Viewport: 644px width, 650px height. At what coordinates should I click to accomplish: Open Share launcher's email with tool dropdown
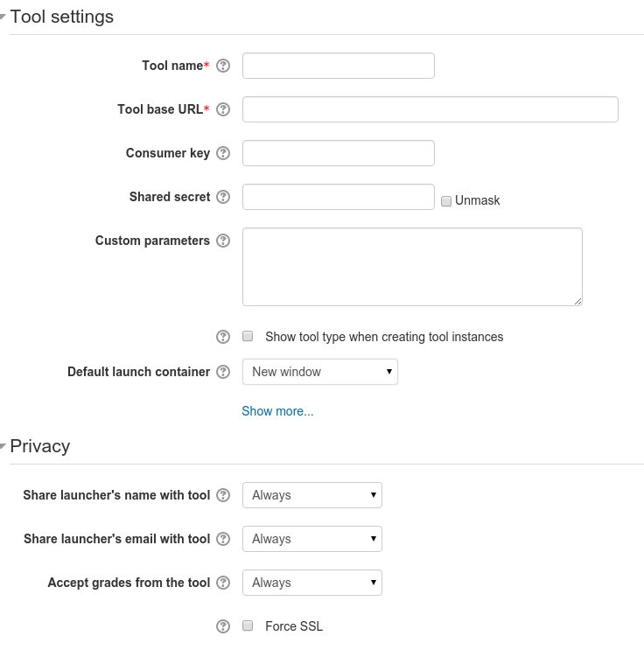click(x=312, y=539)
